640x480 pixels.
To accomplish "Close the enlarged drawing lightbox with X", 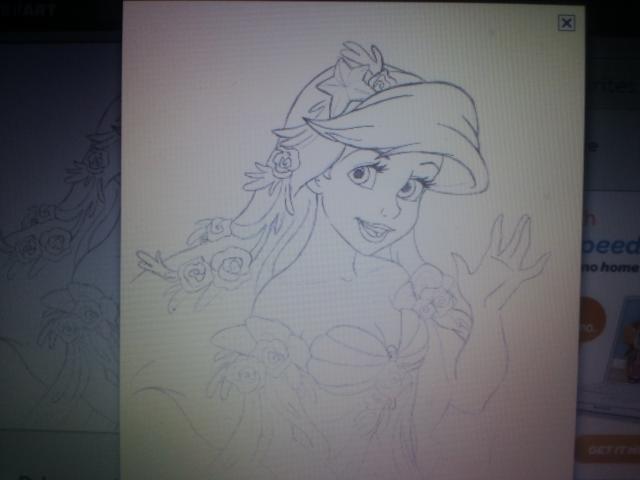I will tap(566, 23).
